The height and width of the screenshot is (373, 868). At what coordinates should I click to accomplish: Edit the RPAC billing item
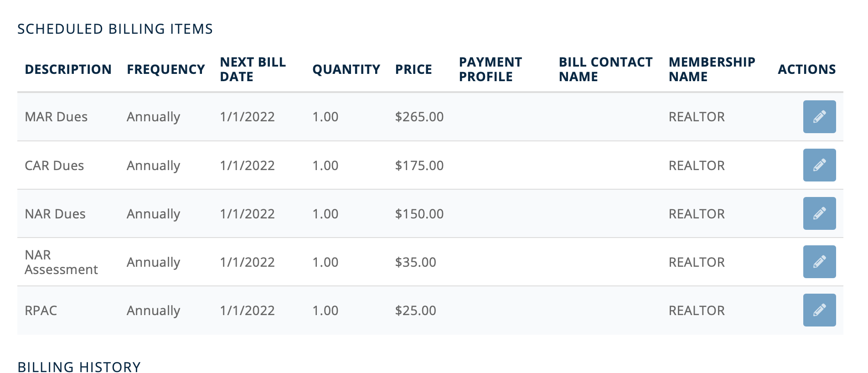[x=819, y=310]
